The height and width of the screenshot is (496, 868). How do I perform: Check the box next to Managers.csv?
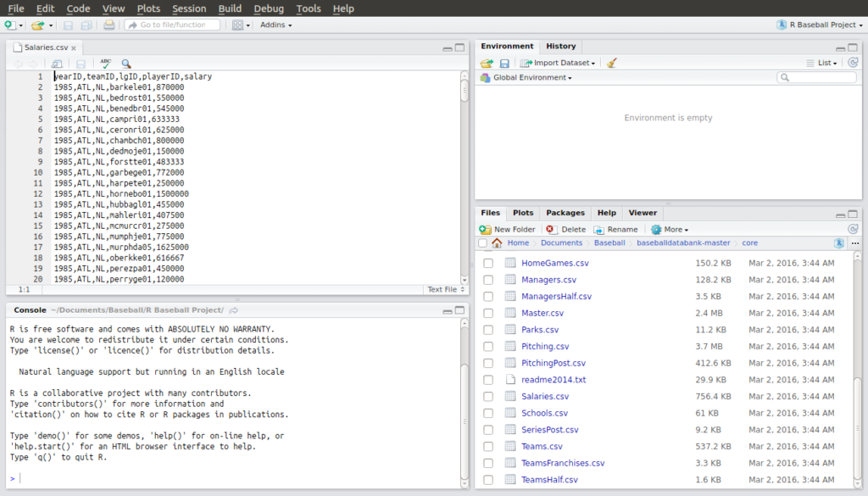coord(488,280)
